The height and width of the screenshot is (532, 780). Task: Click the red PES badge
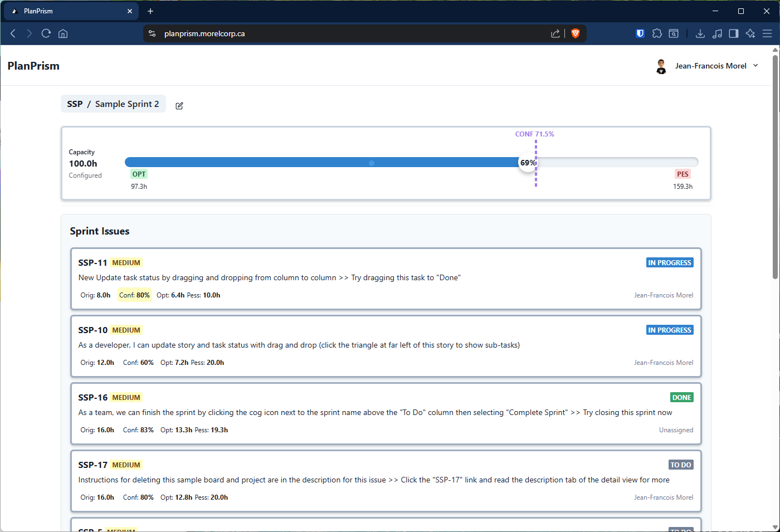(683, 174)
